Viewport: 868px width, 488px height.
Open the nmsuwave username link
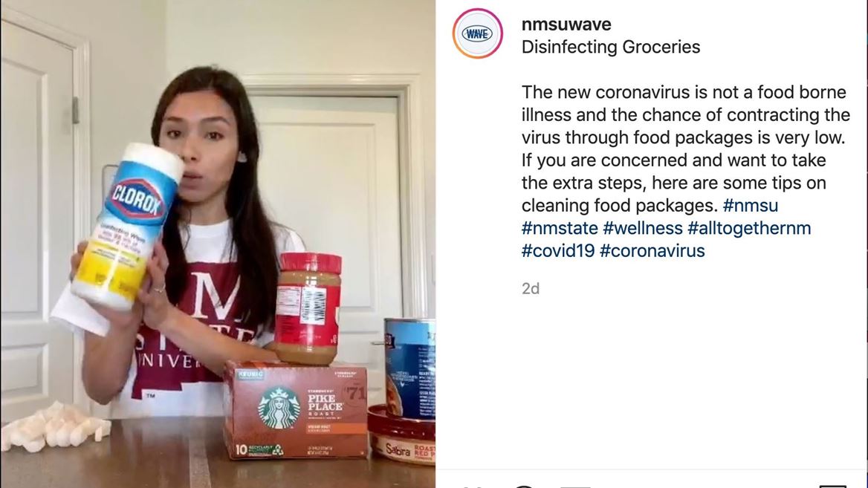click(x=566, y=25)
